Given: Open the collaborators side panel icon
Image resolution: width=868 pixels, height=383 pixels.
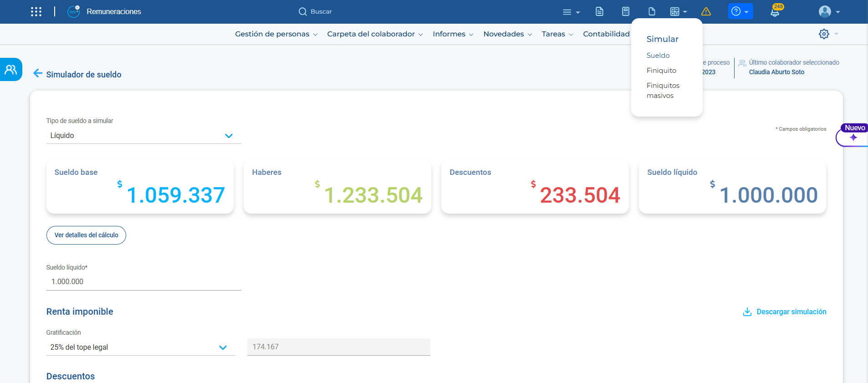Looking at the screenshot, I should pos(11,70).
